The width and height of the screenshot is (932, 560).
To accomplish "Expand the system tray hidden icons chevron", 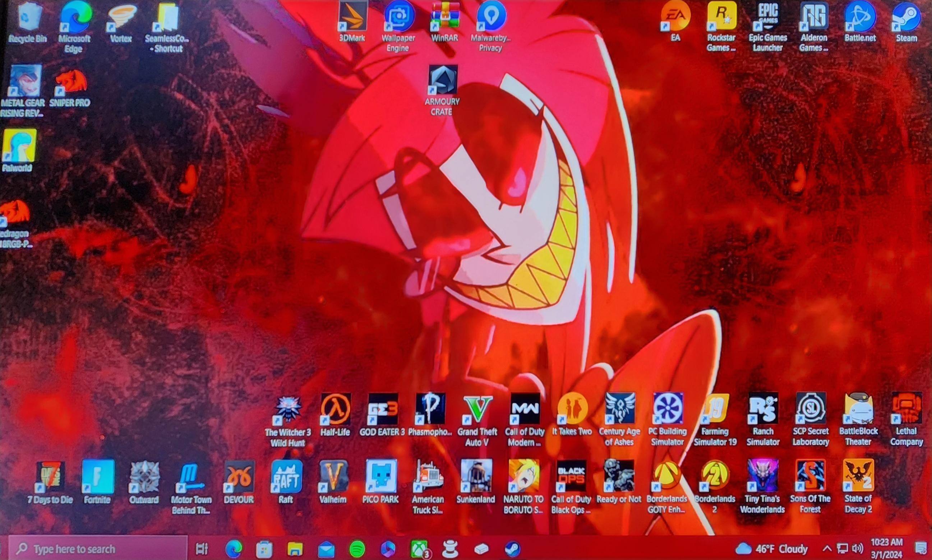I will [x=827, y=548].
